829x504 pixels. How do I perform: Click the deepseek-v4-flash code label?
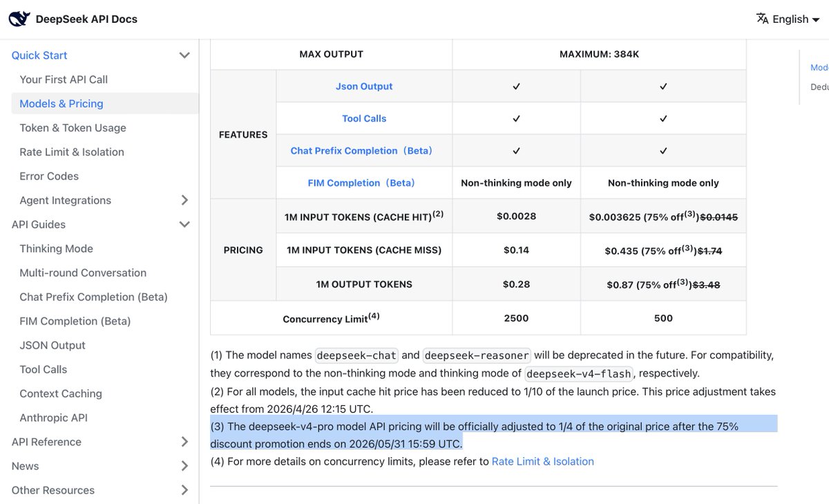click(x=579, y=374)
